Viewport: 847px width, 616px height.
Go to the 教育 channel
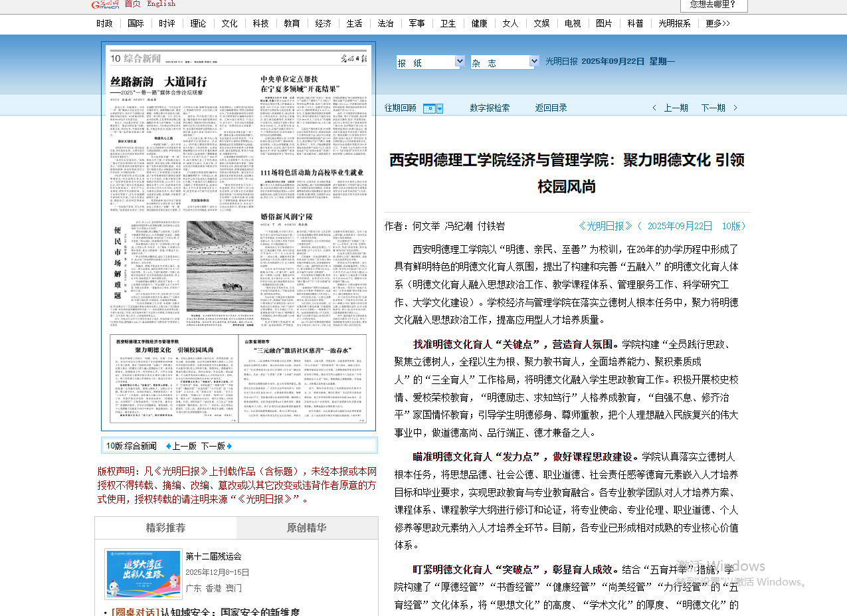point(292,23)
